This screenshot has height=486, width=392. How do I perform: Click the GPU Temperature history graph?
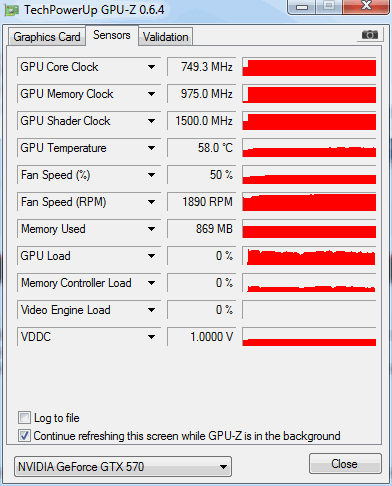click(309, 148)
